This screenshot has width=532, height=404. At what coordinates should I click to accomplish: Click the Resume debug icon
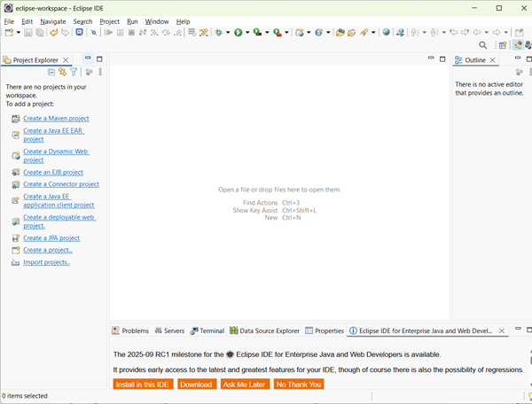pos(108,33)
